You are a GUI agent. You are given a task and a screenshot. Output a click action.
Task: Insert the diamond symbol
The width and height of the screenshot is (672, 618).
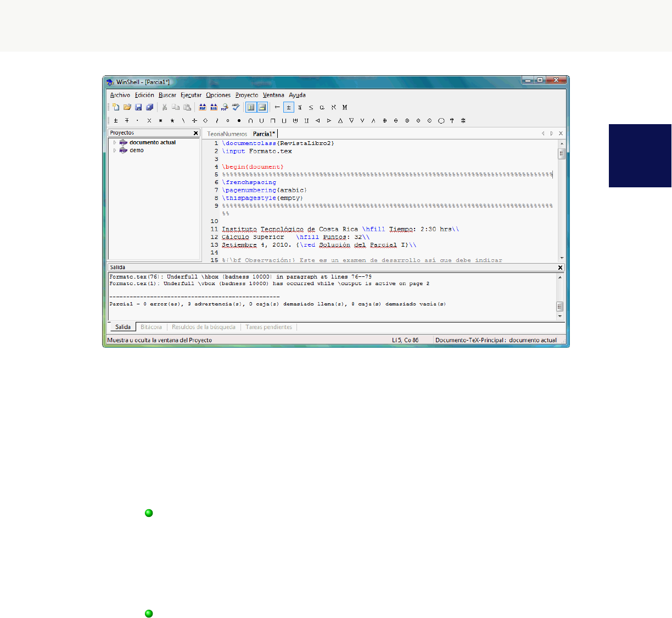pyautogui.click(x=205, y=120)
